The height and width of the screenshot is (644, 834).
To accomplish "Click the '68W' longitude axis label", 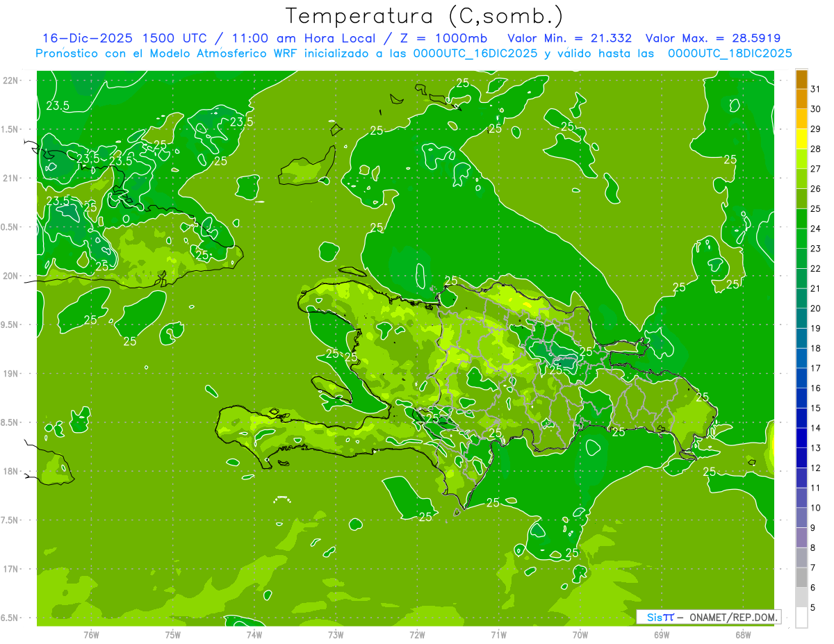I will (742, 635).
